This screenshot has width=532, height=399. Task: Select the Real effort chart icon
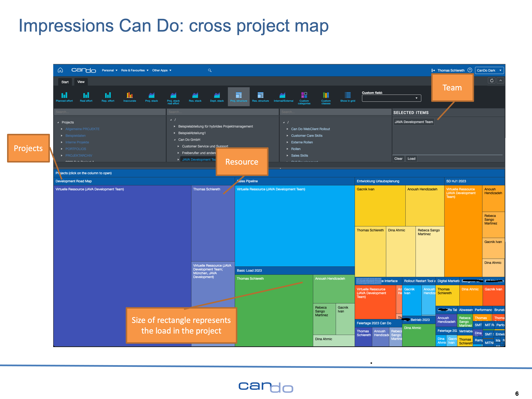point(86,97)
